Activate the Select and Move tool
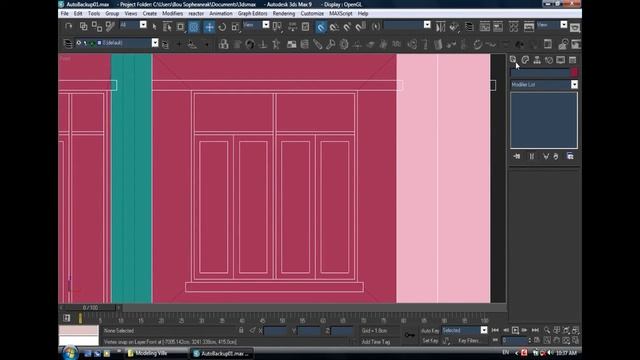 pyautogui.click(x=209, y=27)
